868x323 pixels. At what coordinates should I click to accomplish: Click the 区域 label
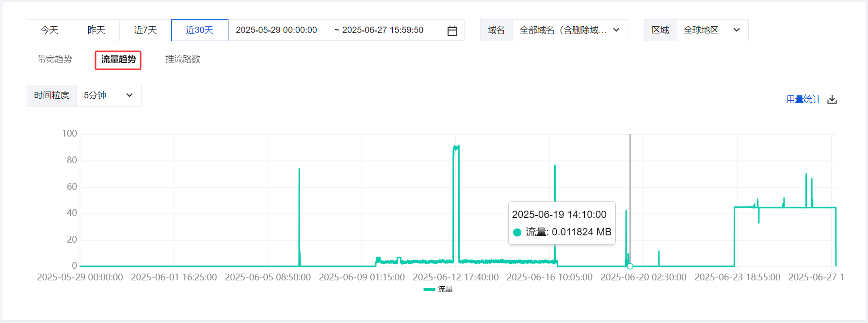point(660,30)
